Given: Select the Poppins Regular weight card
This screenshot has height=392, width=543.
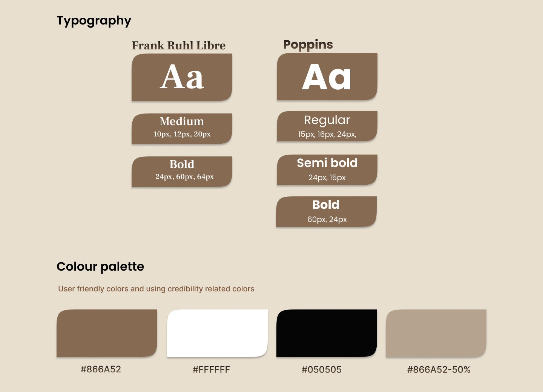Looking at the screenshot, I should 327,126.
